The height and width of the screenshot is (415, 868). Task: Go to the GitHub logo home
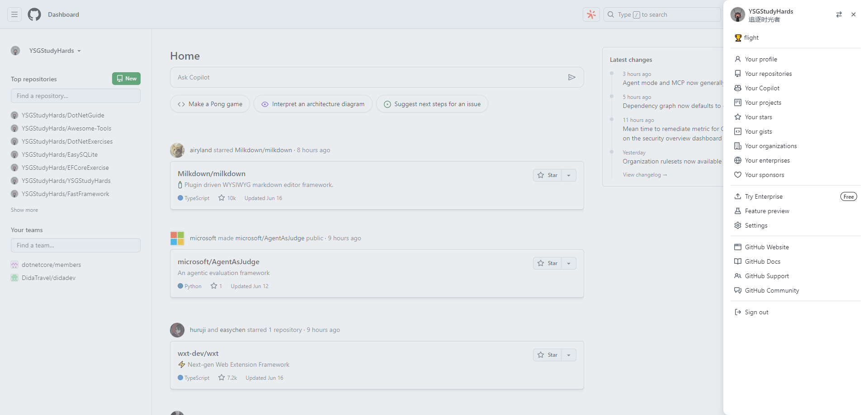34,14
